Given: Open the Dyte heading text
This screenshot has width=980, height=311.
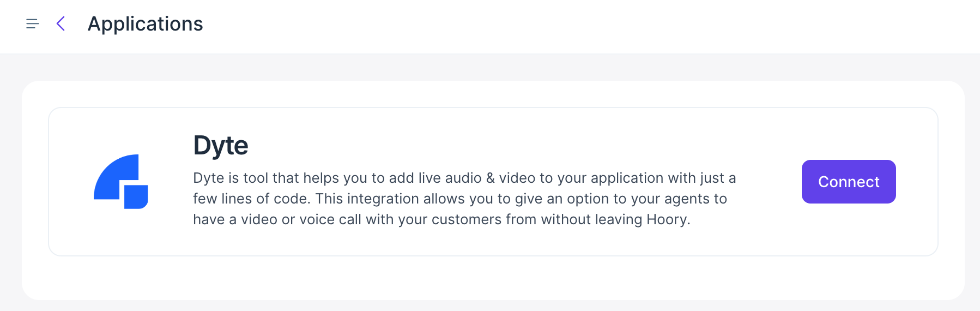Looking at the screenshot, I should pyautogui.click(x=221, y=146).
